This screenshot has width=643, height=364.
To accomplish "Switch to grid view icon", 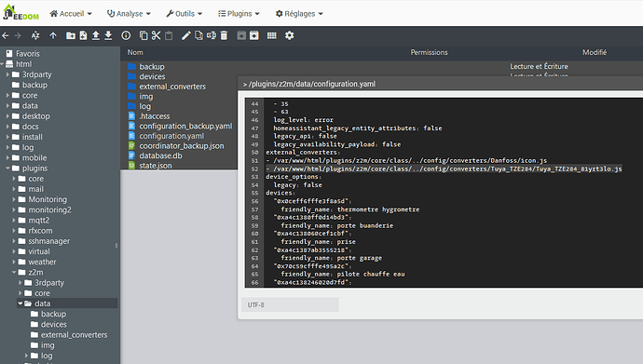I will [271, 36].
